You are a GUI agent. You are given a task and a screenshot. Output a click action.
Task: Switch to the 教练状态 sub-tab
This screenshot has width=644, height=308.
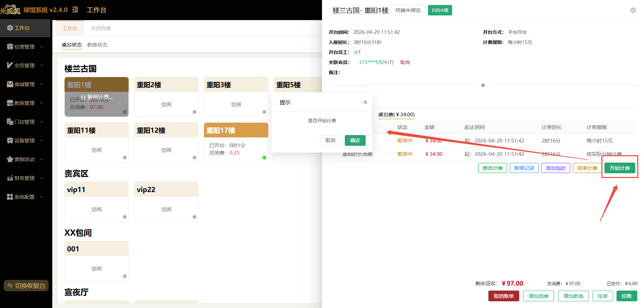pos(97,45)
